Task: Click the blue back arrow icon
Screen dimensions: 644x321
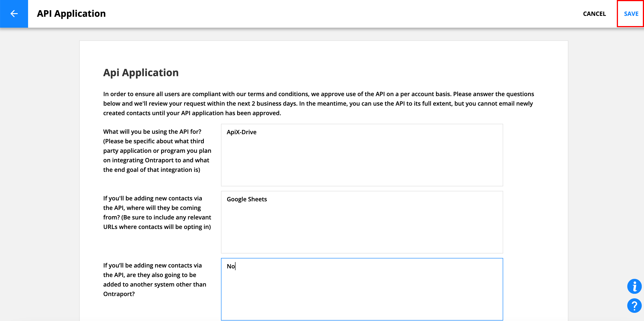Action: click(x=14, y=14)
